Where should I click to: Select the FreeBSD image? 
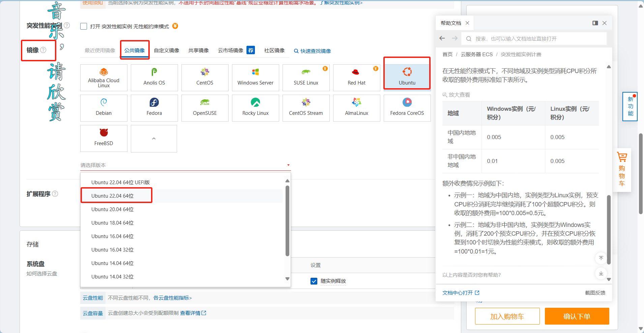[x=104, y=138]
